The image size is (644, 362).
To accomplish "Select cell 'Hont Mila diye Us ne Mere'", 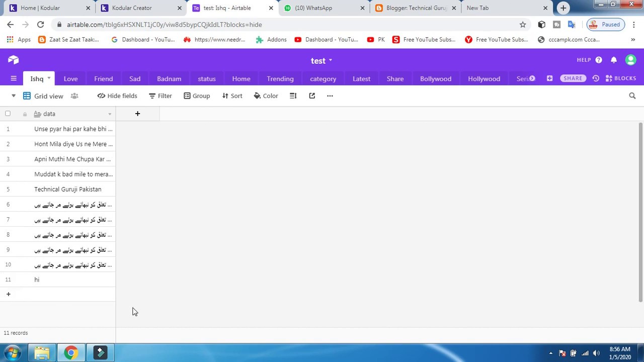I will point(73,144).
